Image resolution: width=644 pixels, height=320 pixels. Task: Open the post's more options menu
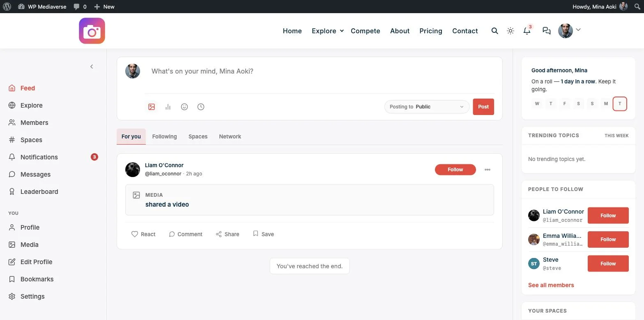click(x=488, y=170)
